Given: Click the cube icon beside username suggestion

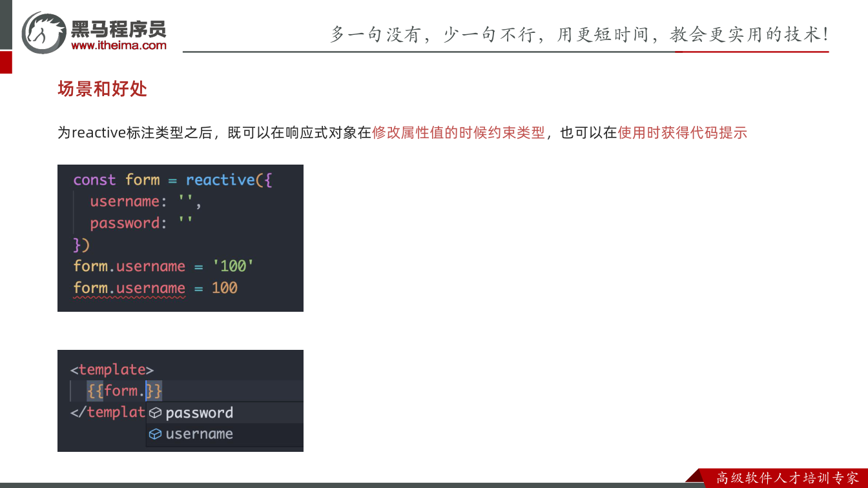Looking at the screenshot, I should [x=155, y=434].
